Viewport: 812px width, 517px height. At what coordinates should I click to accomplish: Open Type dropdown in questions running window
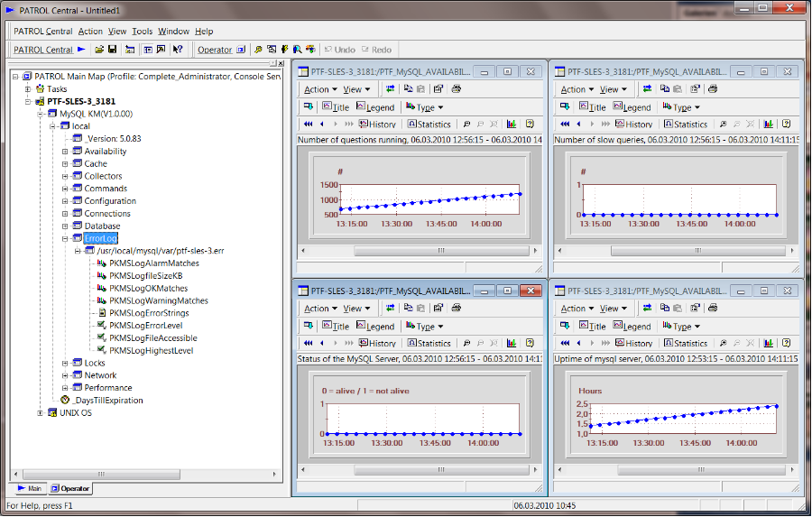click(425, 107)
